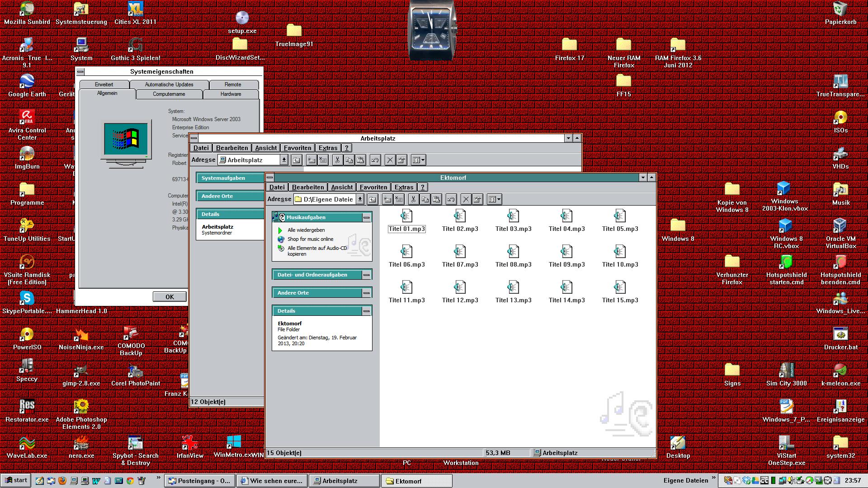868x488 pixels.
Task: Click scissors Cut icon in Ektomorf window
Action: point(413,199)
